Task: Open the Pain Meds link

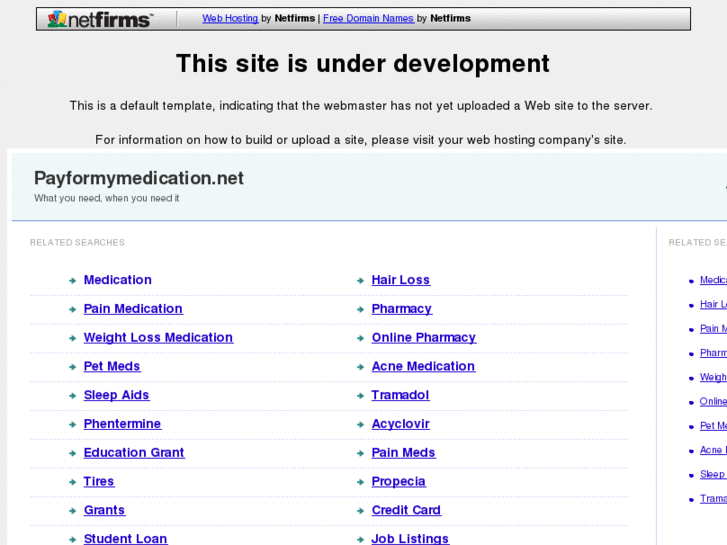Action: tap(403, 452)
